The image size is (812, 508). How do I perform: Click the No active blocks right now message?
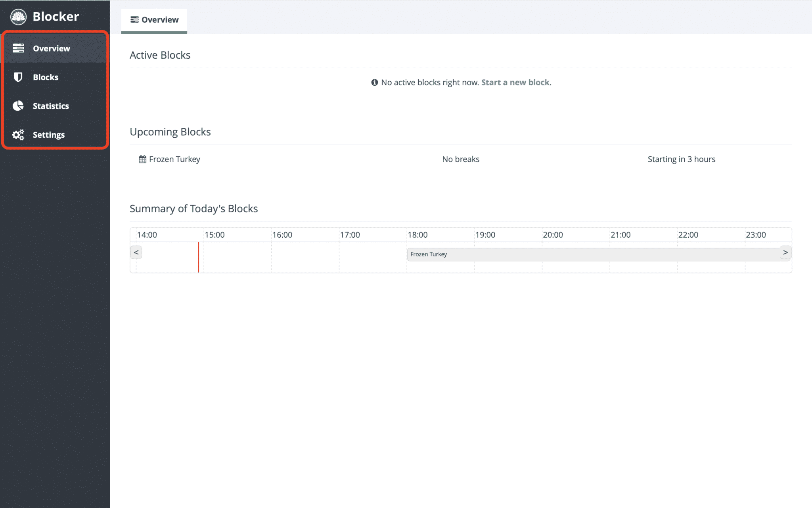click(430, 83)
